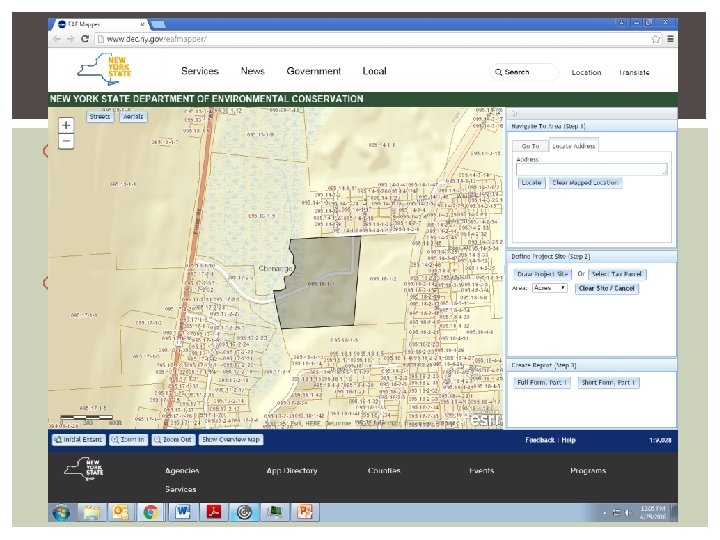Click the browser reload icon
This screenshot has height=540, width=720.
(85, 39)
